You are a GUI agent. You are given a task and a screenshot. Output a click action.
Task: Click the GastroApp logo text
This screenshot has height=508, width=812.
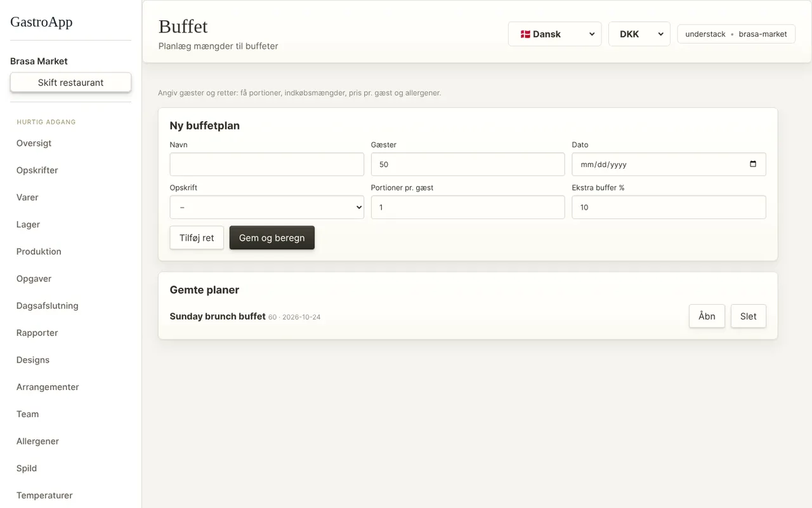[x=41, y=22]
